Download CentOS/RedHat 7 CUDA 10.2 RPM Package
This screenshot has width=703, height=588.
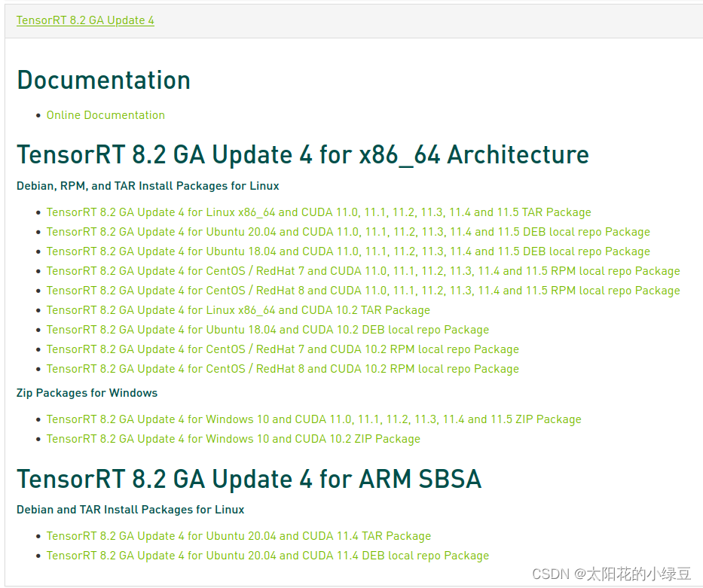pyautogui.click(x=283, y=349)
